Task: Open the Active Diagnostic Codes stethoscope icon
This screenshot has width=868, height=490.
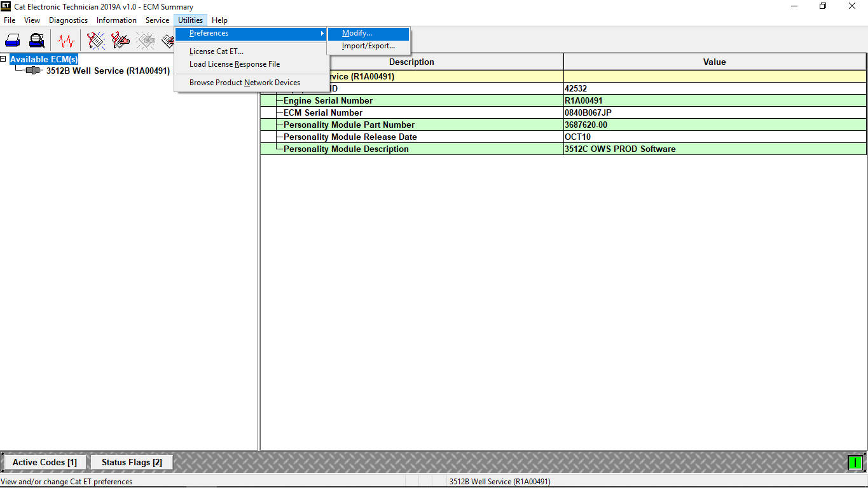Action: tap(96, 41)
